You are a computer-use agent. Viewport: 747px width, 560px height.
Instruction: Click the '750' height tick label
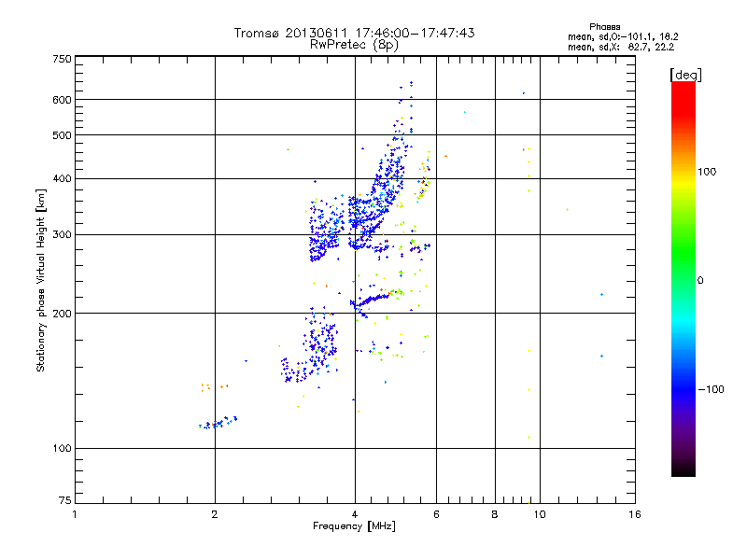[62, 59]
